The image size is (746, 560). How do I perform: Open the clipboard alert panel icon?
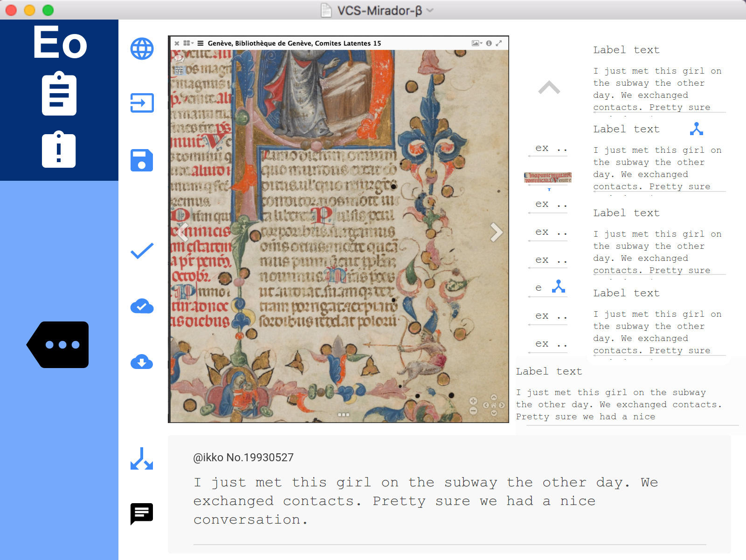(x=59, y=149)
